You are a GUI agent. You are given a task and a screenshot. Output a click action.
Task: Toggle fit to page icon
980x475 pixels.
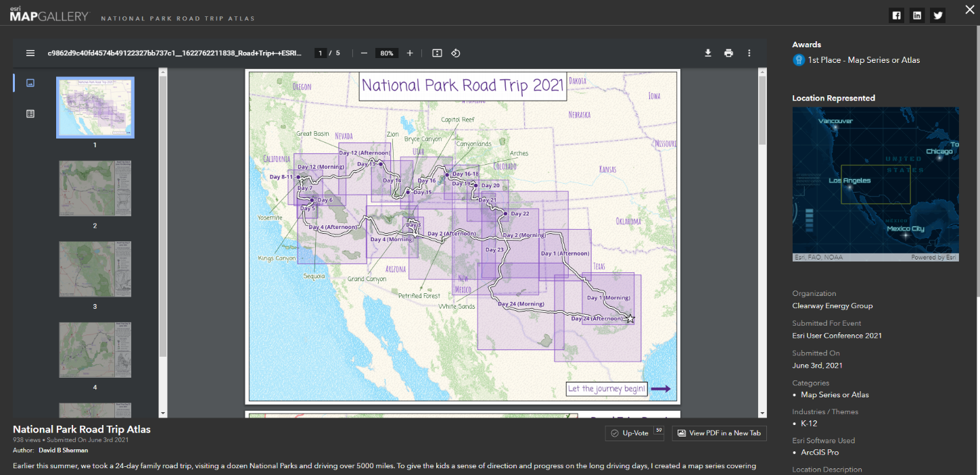coord(437,53)
